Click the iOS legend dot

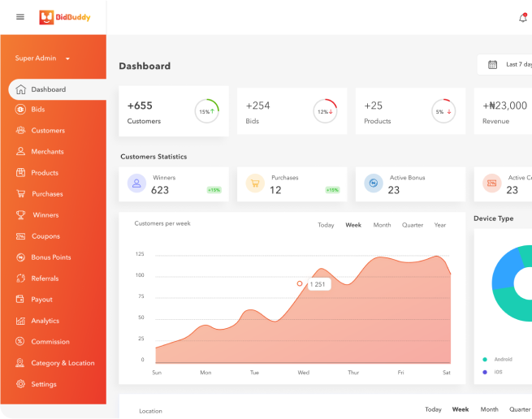tap(485, 372)
